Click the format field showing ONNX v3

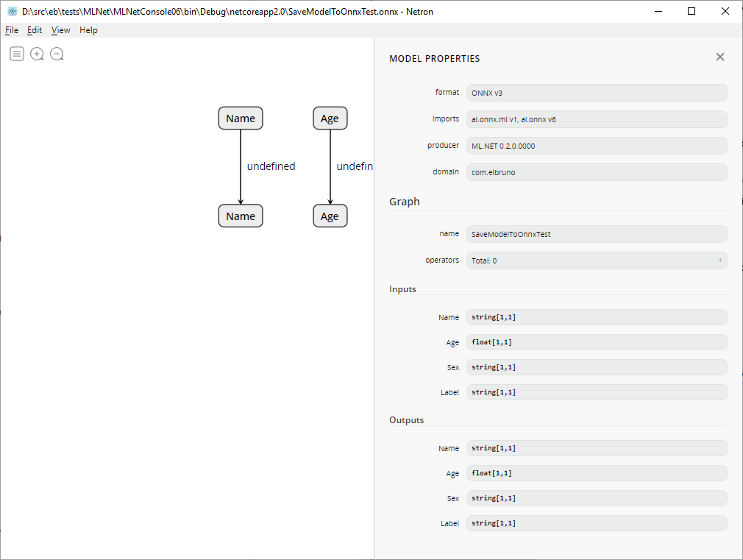click(596, 93)
